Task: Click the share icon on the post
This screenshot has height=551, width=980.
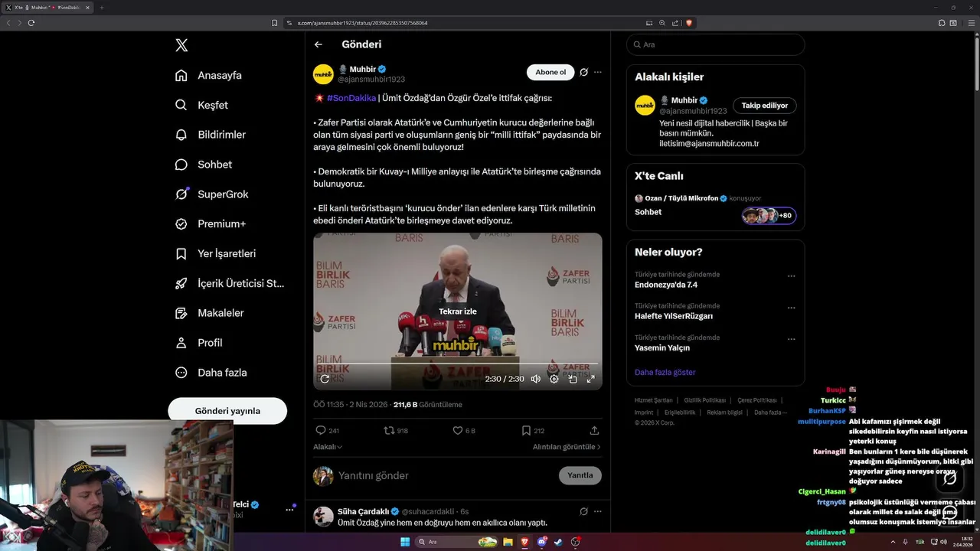Action: (x=594, y=431)
